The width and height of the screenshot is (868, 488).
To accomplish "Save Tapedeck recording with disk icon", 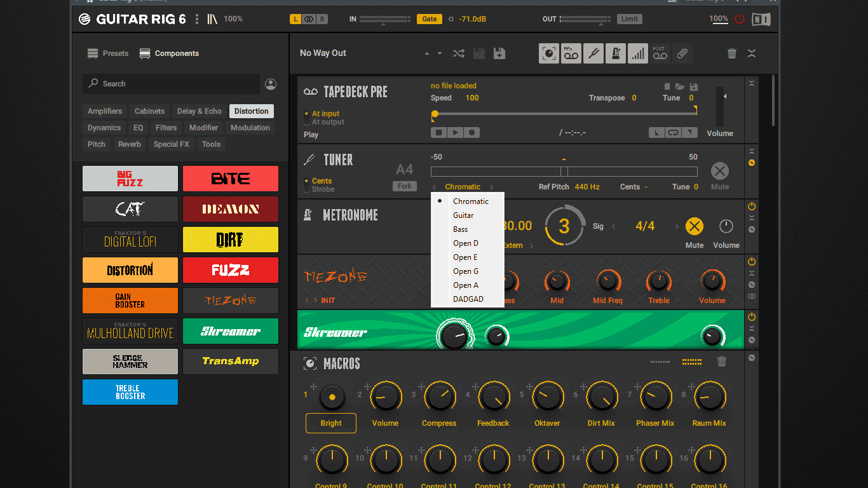I will tap(693, 86).
